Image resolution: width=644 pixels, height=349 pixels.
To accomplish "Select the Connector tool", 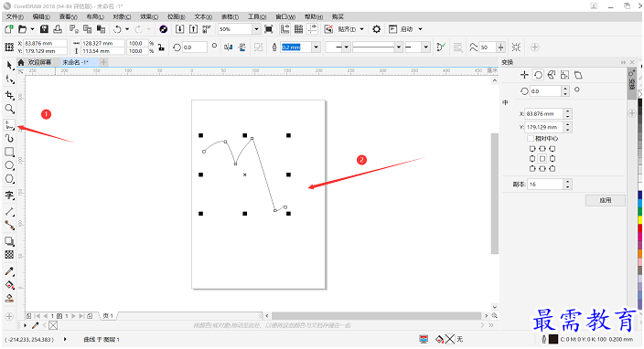I will pyautogui.click(x=9, y=225).
